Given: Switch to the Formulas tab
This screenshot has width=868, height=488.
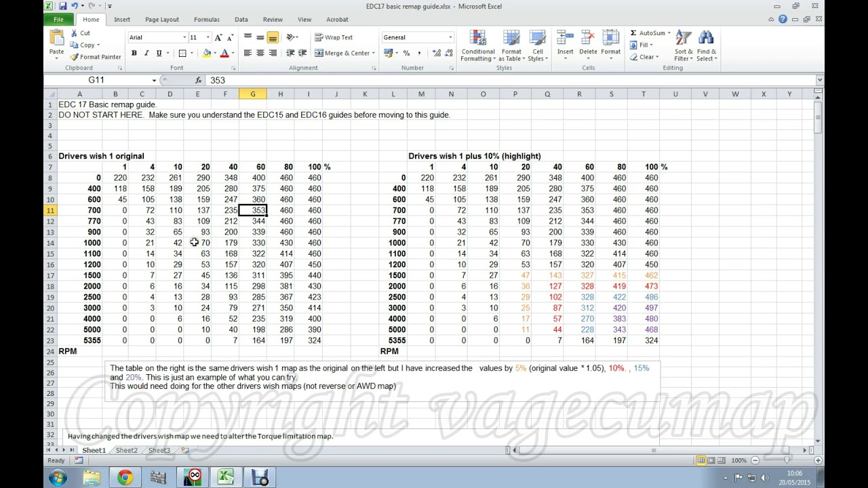Looking at the screenshot, I should (207, 20).
